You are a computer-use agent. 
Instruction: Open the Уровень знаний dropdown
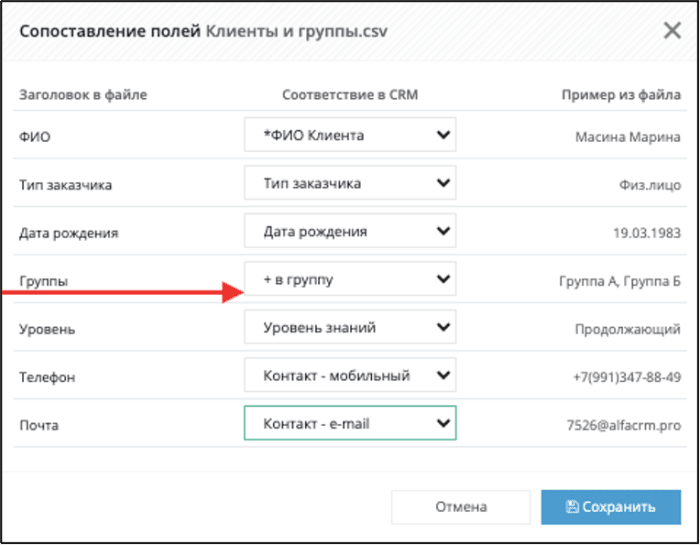point(350,327)
